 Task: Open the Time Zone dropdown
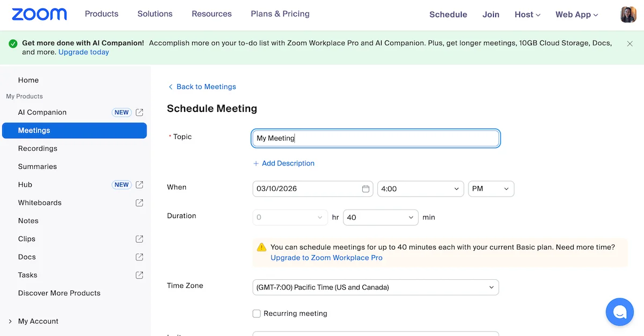coord(376,287)
